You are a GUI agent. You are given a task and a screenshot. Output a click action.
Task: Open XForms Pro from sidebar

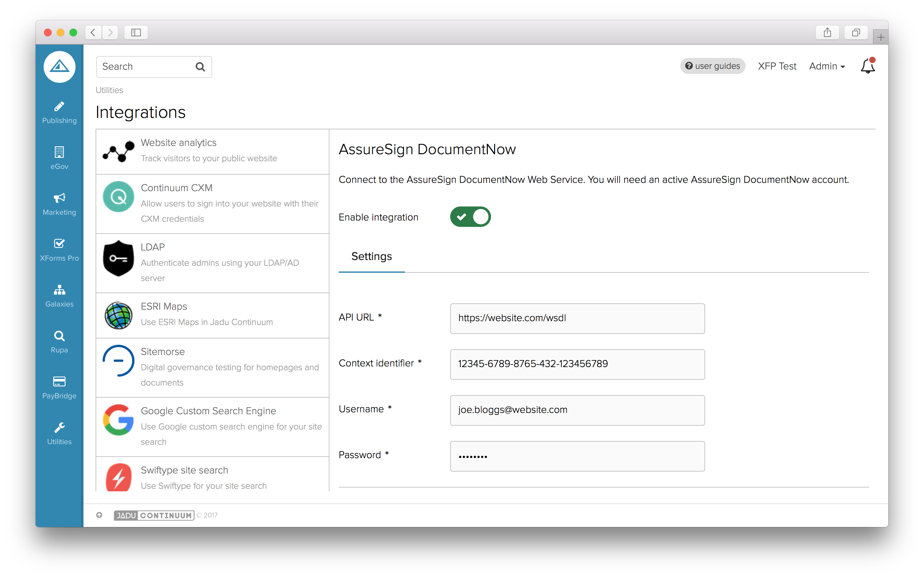point(59,249)
